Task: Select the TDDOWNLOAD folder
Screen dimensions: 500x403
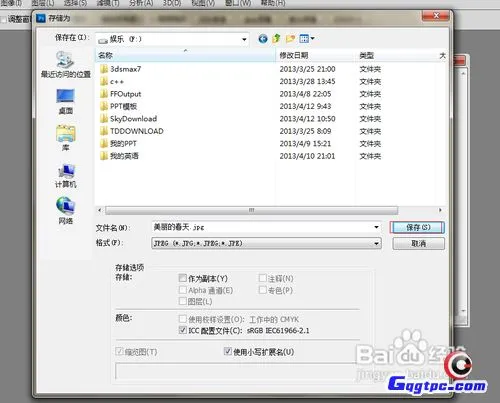Action: [131, 131]
